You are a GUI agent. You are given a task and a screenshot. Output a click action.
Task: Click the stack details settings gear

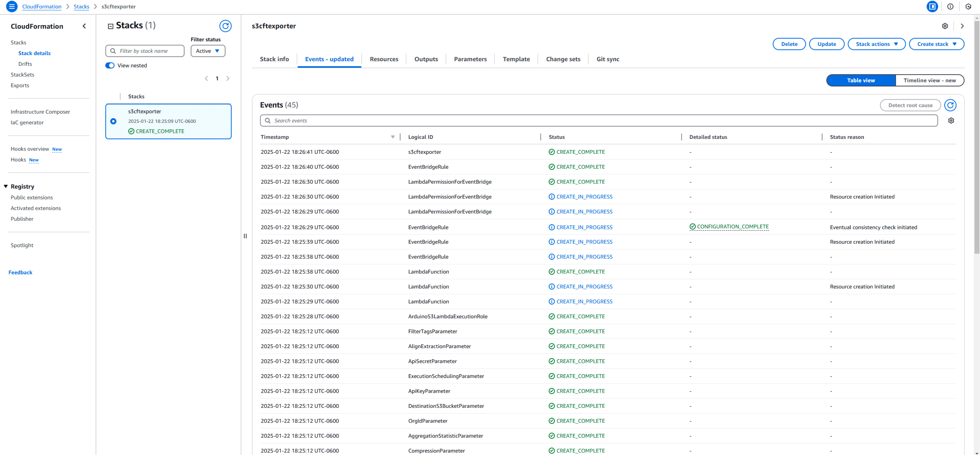tap(945, 26)
